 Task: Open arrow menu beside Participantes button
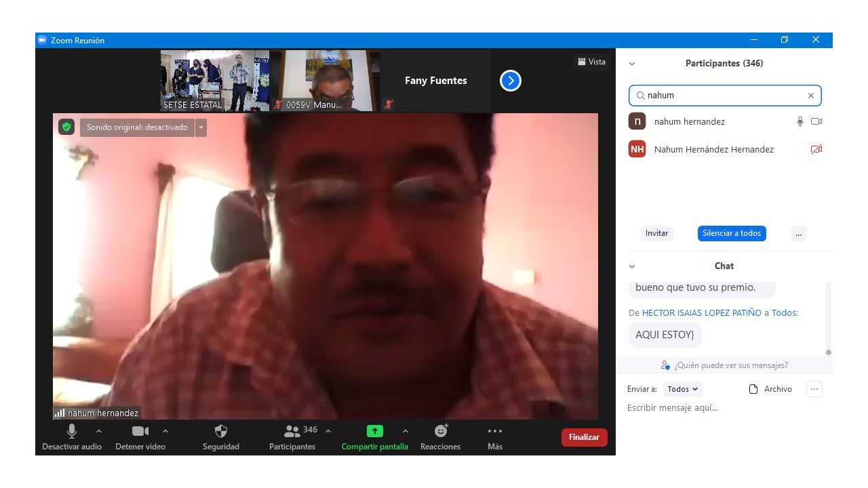(328, 431)
